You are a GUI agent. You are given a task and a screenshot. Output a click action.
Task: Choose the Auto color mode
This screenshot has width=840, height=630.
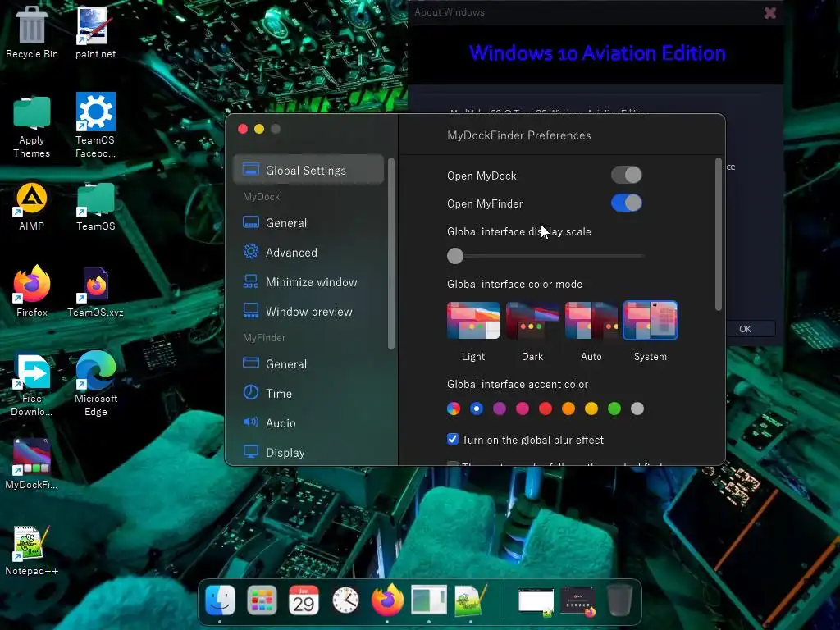coord(591,321)
